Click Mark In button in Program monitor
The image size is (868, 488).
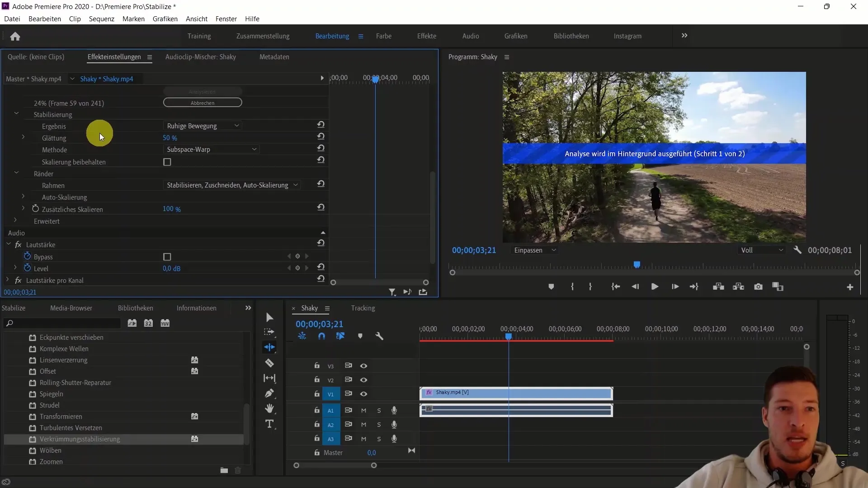572,287
